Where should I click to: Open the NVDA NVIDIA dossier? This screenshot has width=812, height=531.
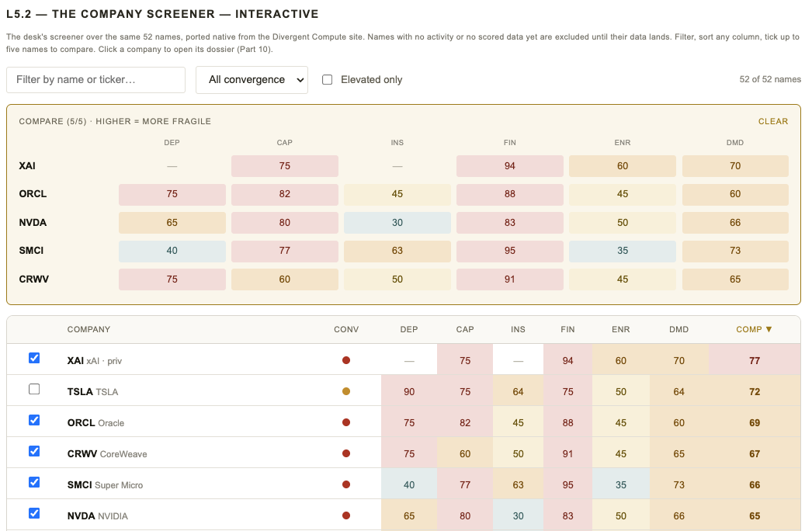point(97,516)
